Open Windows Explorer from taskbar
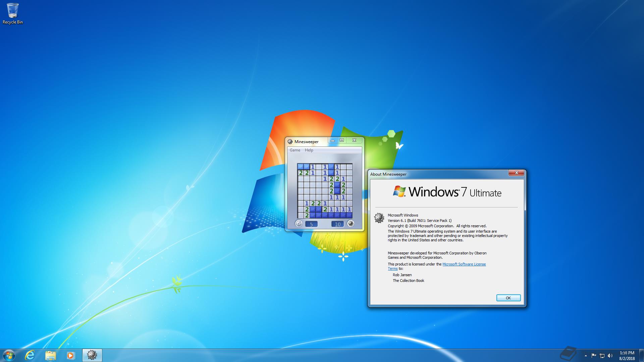This screenshot has height=362, width=644. [x=50, y=355]
